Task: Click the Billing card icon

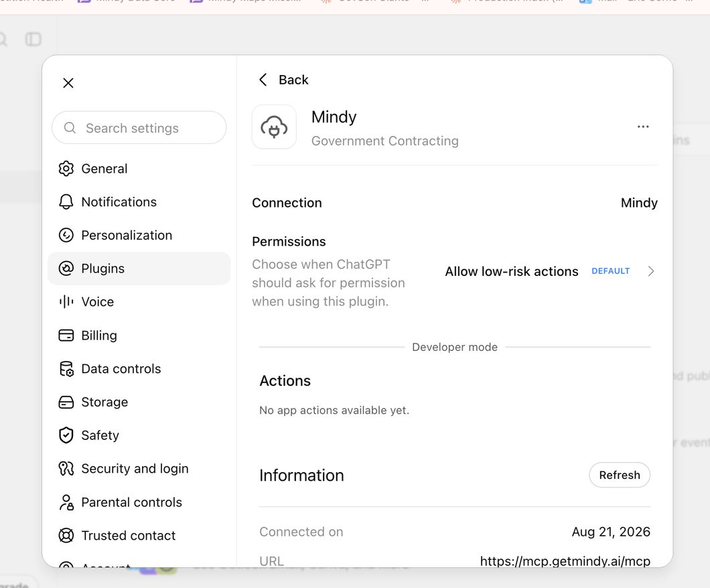Action: [x=66, y=336]
